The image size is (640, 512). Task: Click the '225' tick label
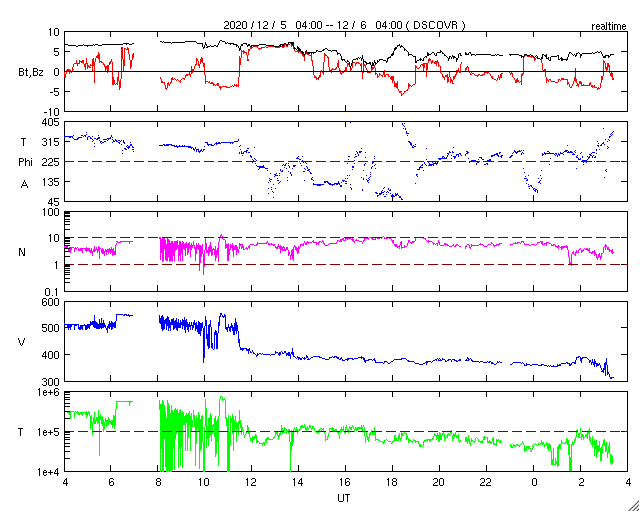[51, 162]
